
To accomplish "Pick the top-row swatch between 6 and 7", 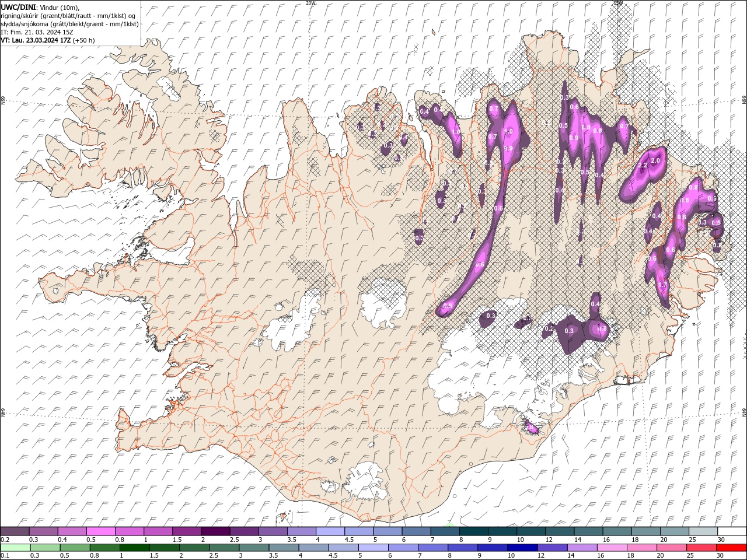I will click(416, 531).
